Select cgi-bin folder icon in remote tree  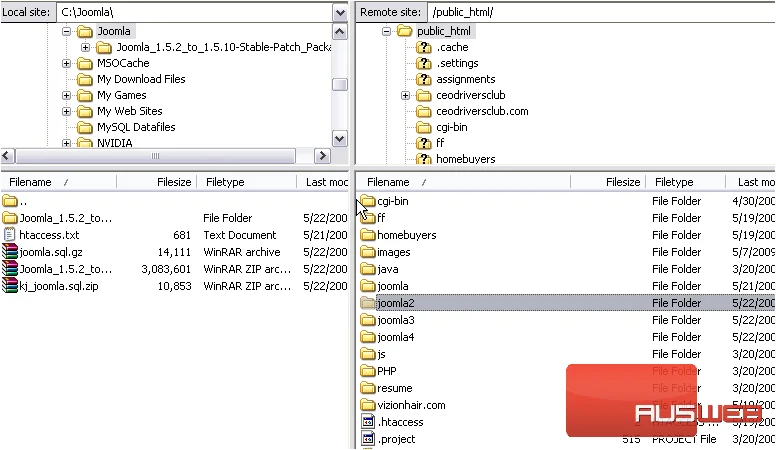(x=423, y=127)
